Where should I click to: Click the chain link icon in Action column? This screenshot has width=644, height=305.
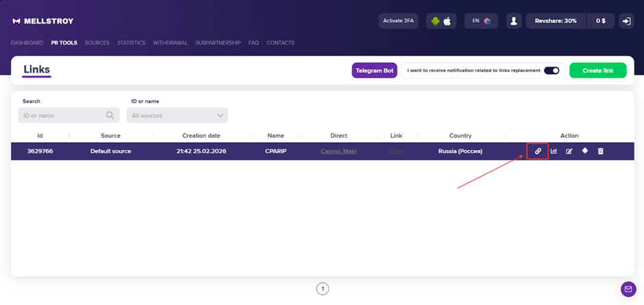tap(538, 151)
